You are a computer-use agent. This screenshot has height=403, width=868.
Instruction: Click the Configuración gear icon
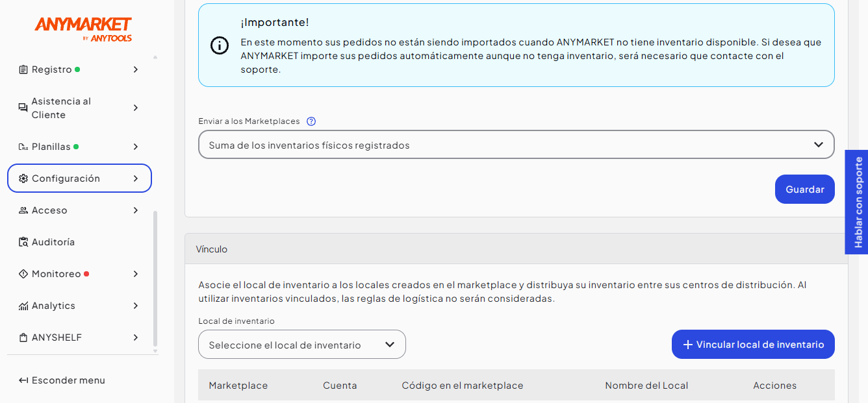coord(23,178)
